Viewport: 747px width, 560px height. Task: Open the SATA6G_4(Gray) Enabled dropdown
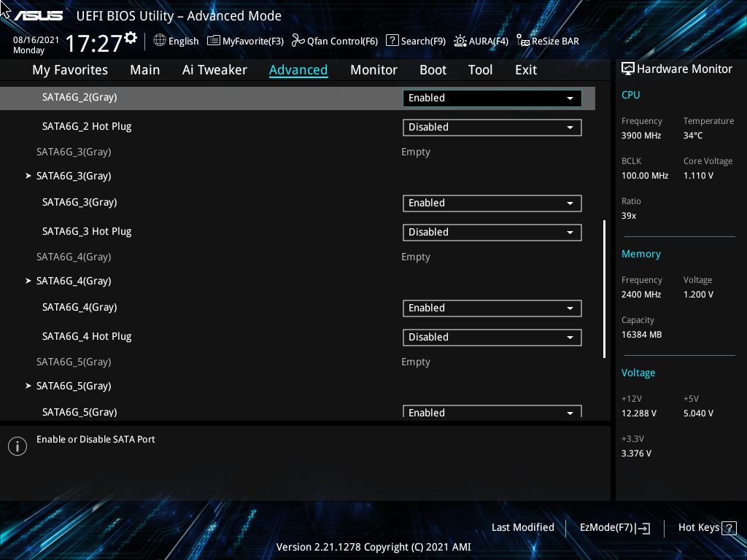(492, 308)
